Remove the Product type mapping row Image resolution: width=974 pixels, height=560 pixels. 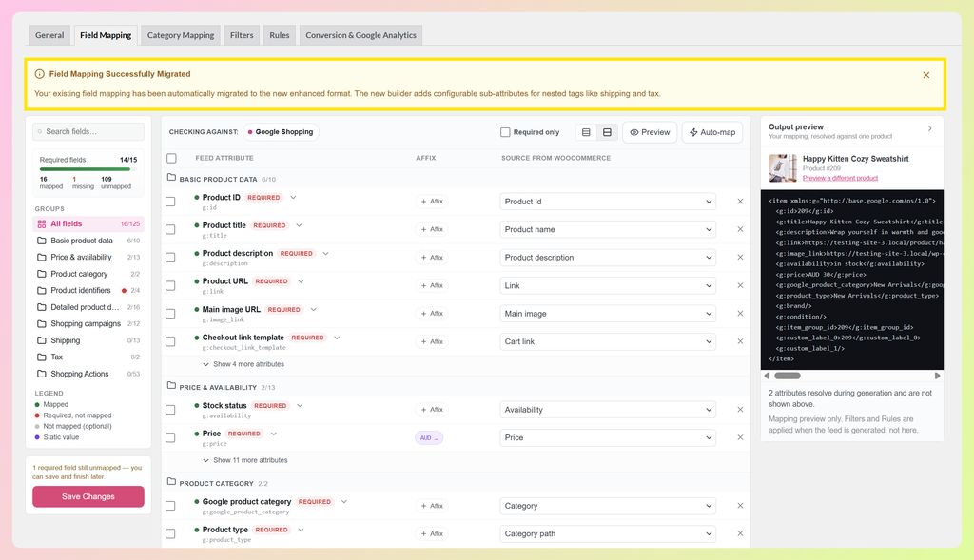[740, 533]
